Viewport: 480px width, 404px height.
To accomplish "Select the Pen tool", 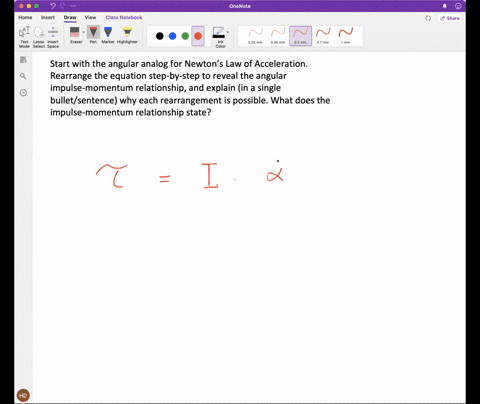I will (x=93, y=35).
